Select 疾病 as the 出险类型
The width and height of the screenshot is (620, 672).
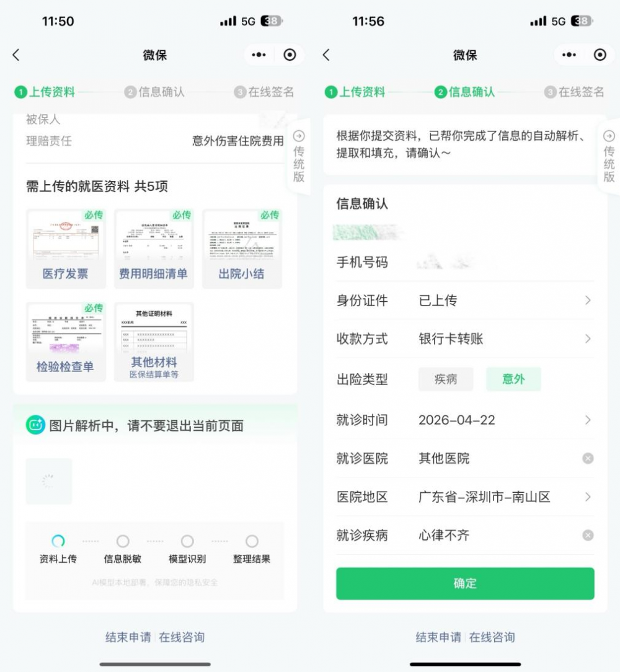(x=446, y=379)
